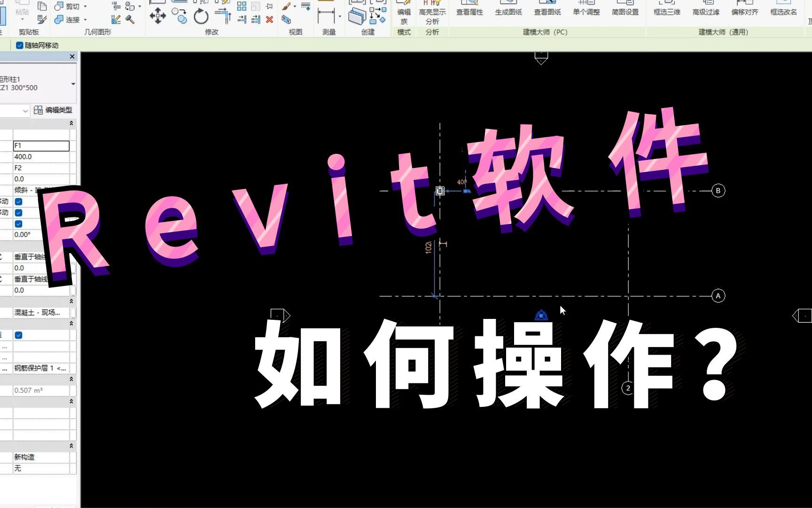Open the 剪切 dropdown arrow
Viewport: 812px width, 508px height.
click(x=85, y=7)
